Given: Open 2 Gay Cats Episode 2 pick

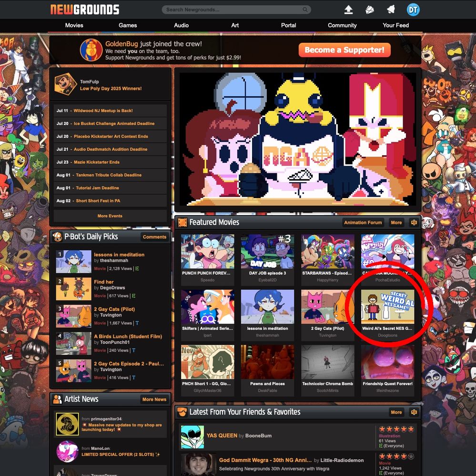Looking at the screenshot, I should click(x=129, y=364).
